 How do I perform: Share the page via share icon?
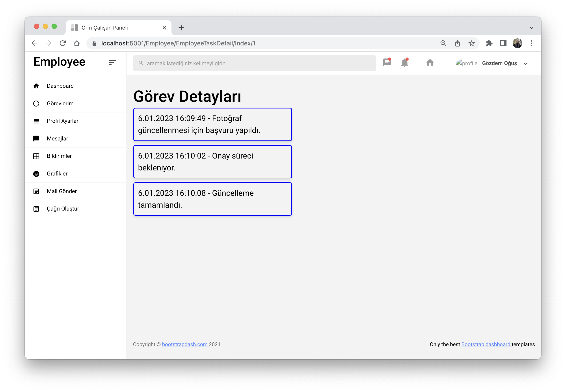[457, 43]
